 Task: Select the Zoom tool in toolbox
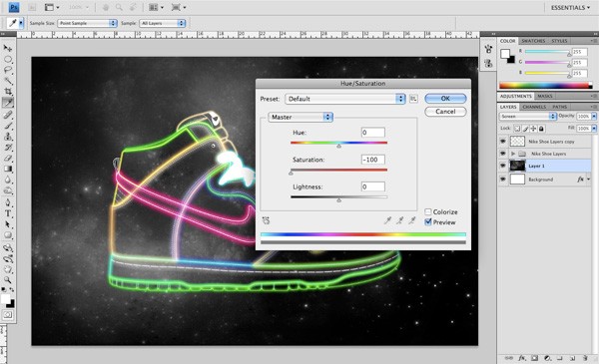(x=8, y=280)
